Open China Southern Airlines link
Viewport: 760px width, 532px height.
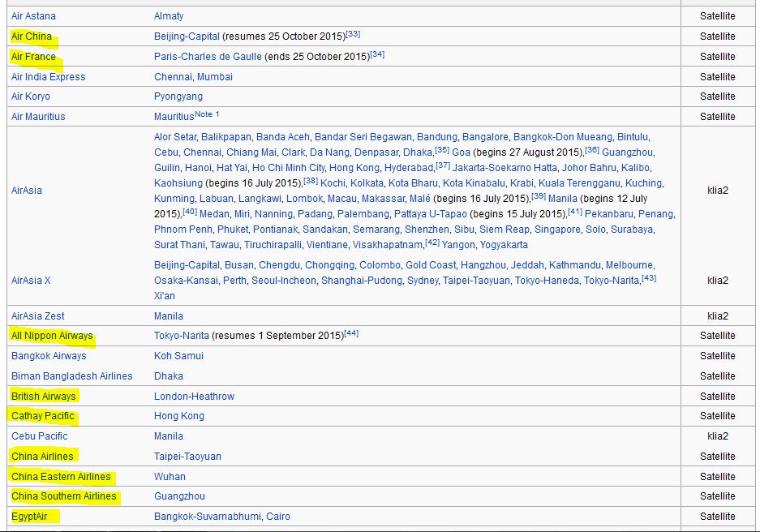(x=64, y=496)
